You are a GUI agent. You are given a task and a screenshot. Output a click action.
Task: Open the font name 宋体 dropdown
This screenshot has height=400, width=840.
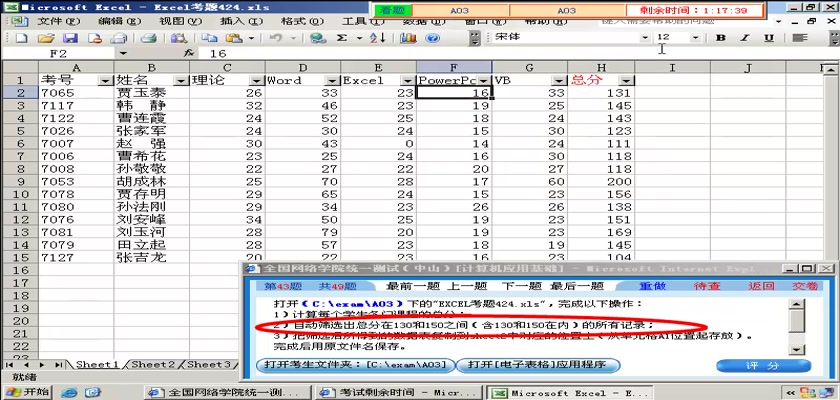pos(644,37)
